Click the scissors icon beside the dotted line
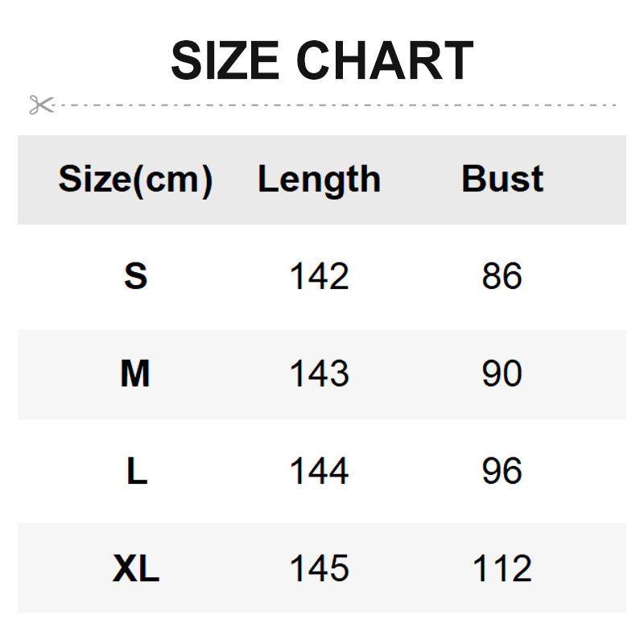The width and height of the screenshot is (644, 644). click(41, 105)
